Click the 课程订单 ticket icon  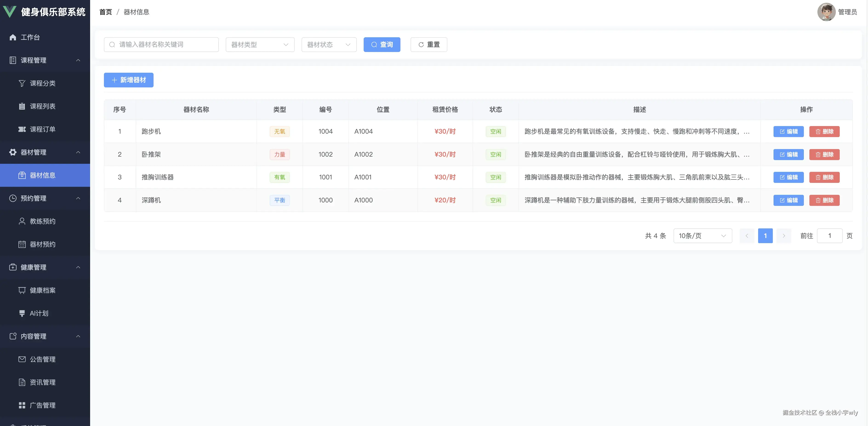[22, 129]
